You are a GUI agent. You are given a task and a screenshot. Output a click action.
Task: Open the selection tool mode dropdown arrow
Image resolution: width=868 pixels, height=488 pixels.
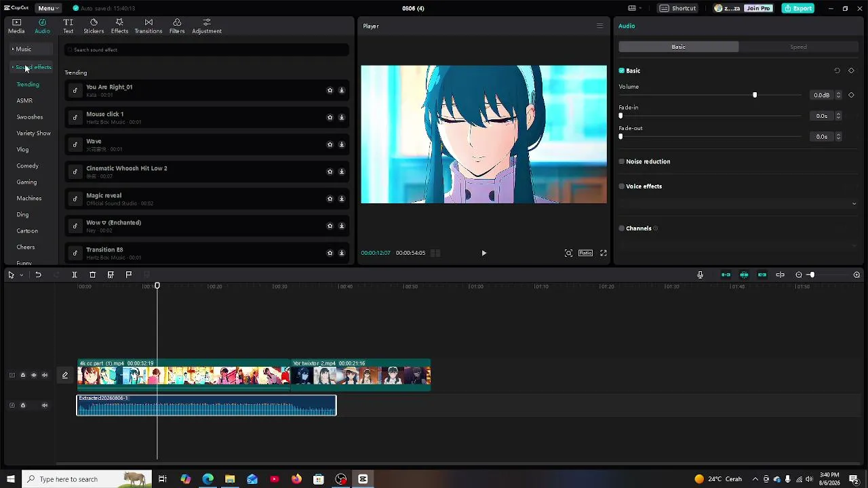21,274
